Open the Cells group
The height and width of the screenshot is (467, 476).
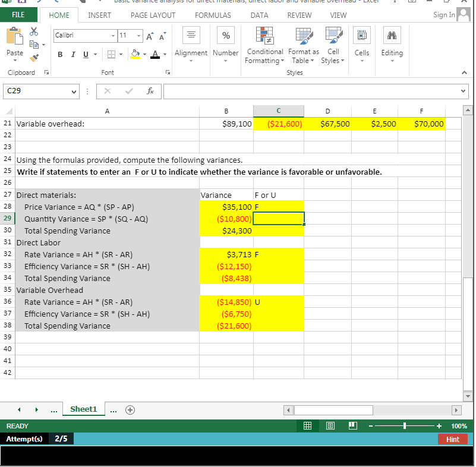click(362, 45)
